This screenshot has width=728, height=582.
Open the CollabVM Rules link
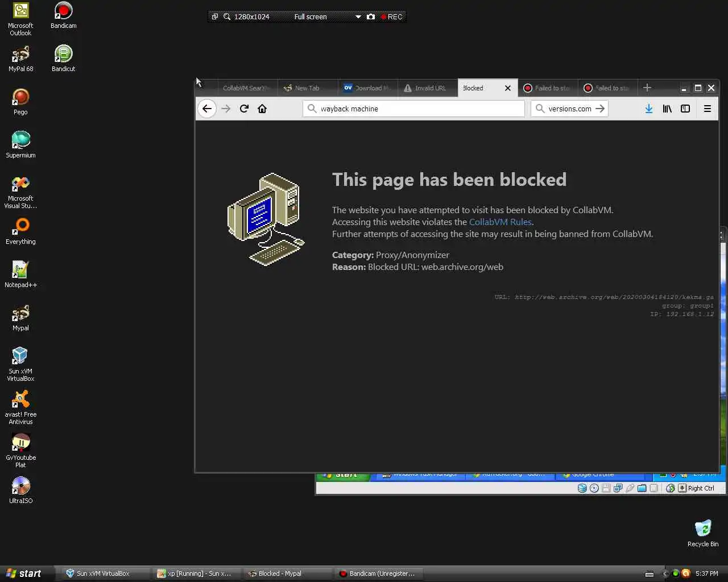pyautogui.click(x=500, y=222)
